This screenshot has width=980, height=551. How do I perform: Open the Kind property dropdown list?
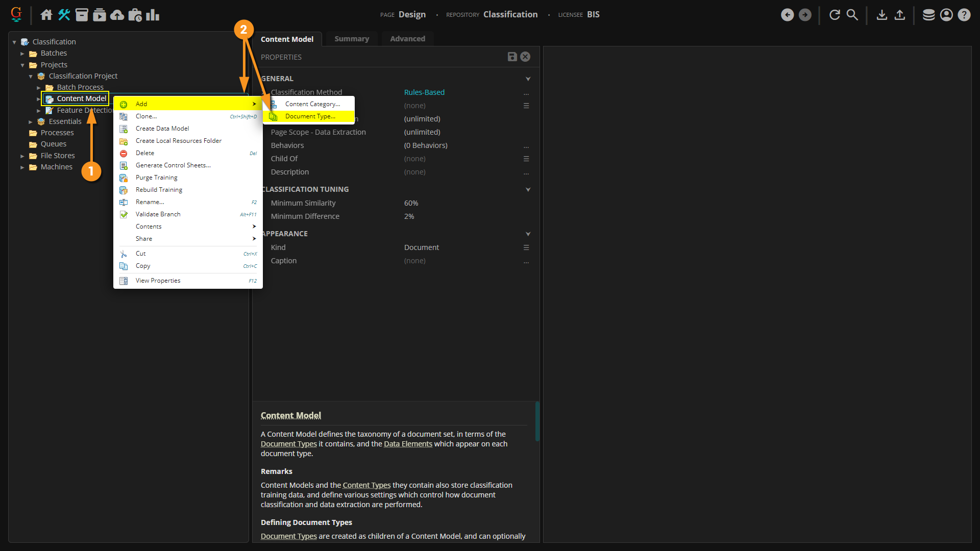pyautogui.click(x=526, y=247)
